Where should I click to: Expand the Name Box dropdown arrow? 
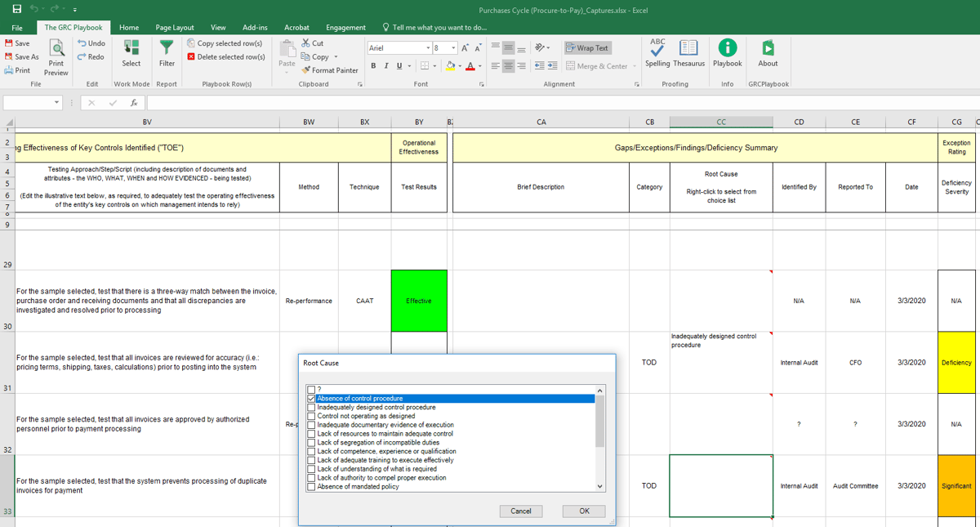57,103
